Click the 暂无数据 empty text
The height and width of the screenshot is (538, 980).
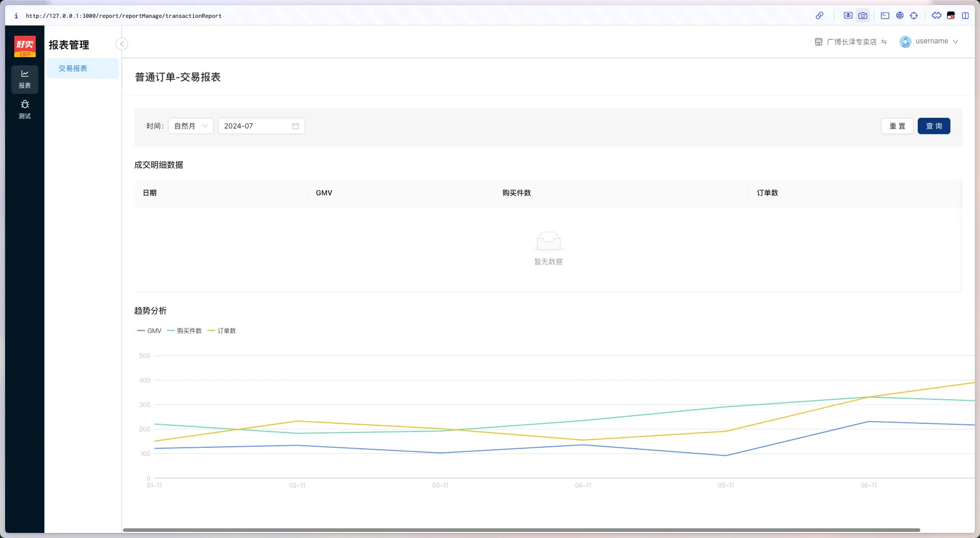pos(549,262)
